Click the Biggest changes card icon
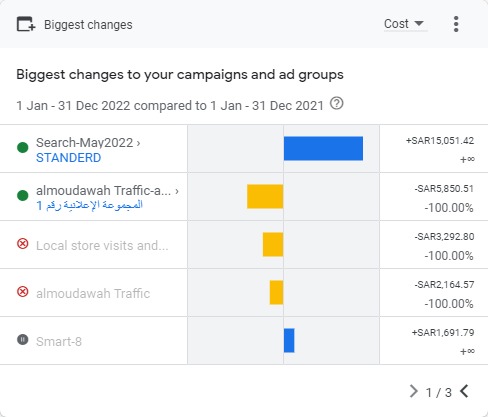488x417 pixels. coord(26,24)
